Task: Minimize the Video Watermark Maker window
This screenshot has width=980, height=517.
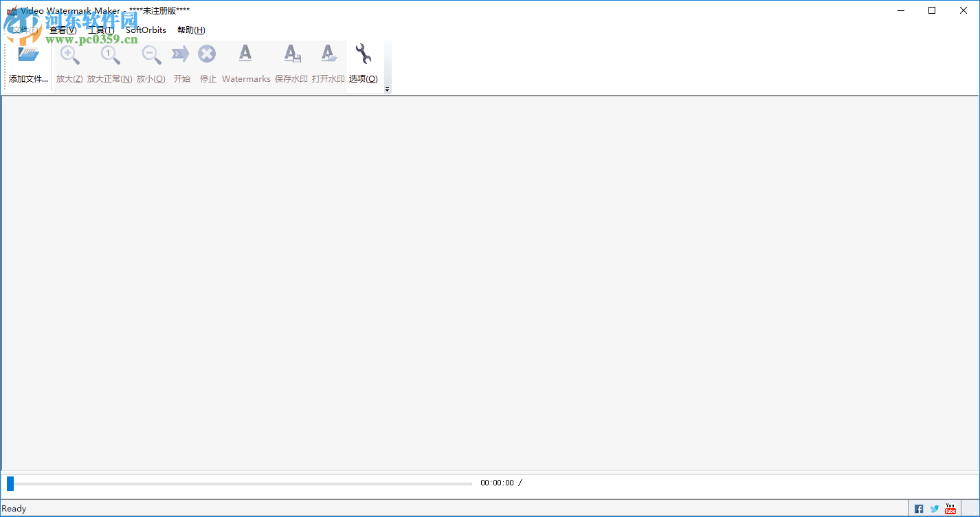Action: 900,10
